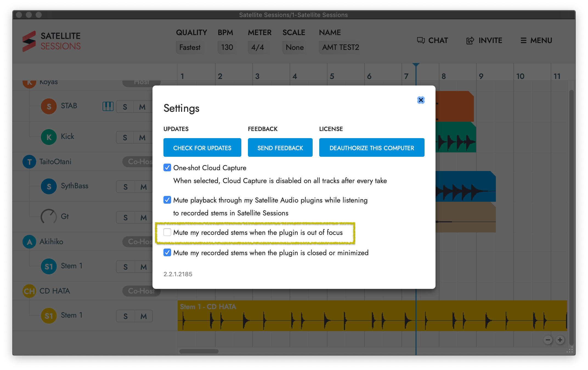Click the playhead marker on the ruler
The image size is (588, 370).
click(416, 65)
